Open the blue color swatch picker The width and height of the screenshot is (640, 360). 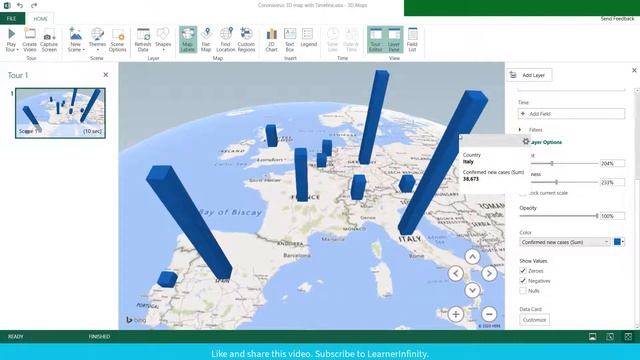(x=619, y=242)
